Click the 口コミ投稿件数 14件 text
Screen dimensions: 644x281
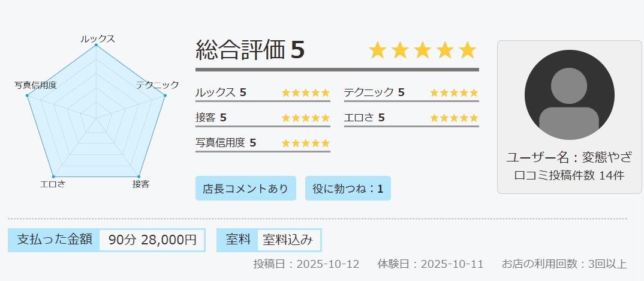(569, 176)
